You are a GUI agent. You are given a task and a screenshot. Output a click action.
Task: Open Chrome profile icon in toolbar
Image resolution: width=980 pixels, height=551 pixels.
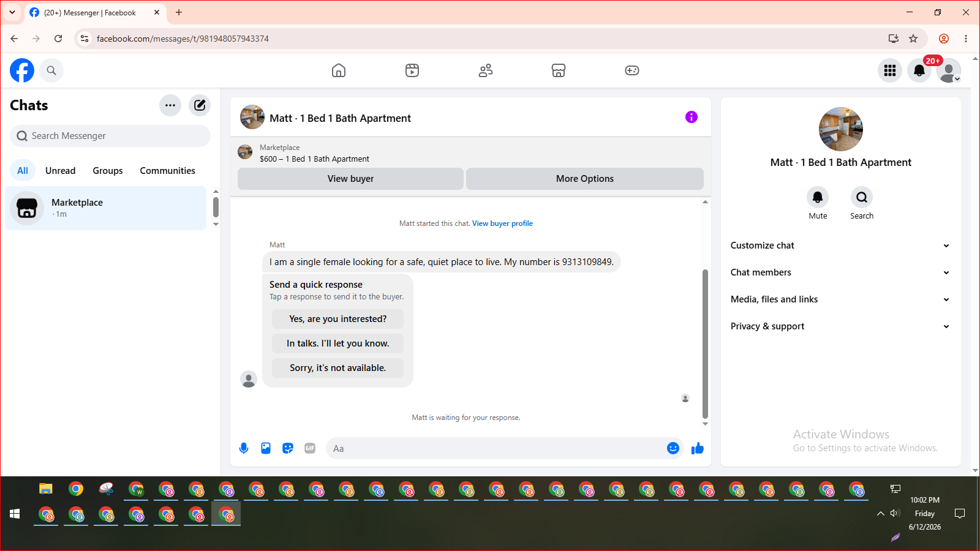(x=944, y=39)
